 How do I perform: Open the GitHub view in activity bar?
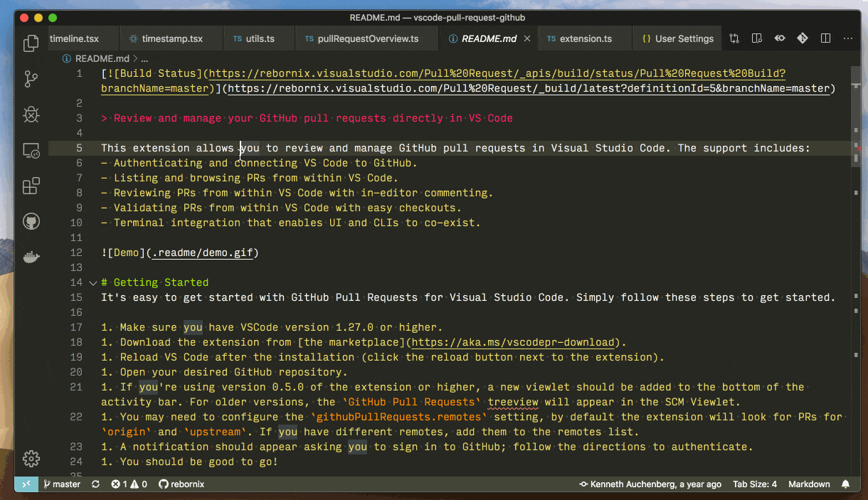(x=31, y=222)
